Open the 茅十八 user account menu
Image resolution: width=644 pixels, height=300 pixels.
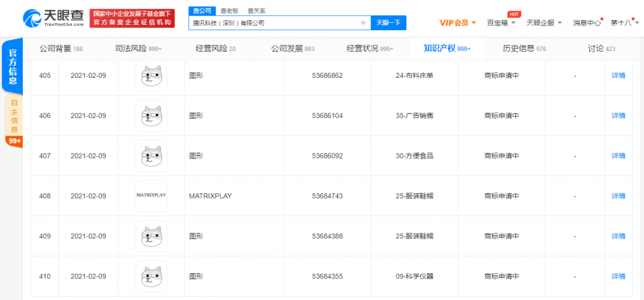click(x=623, y=23)
